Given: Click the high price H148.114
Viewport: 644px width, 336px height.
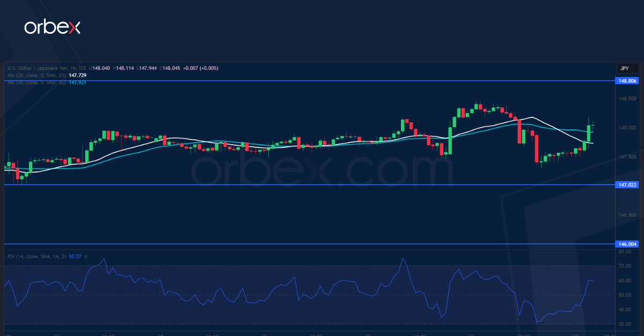Looking at the screenshot, I should coord(125,68).
